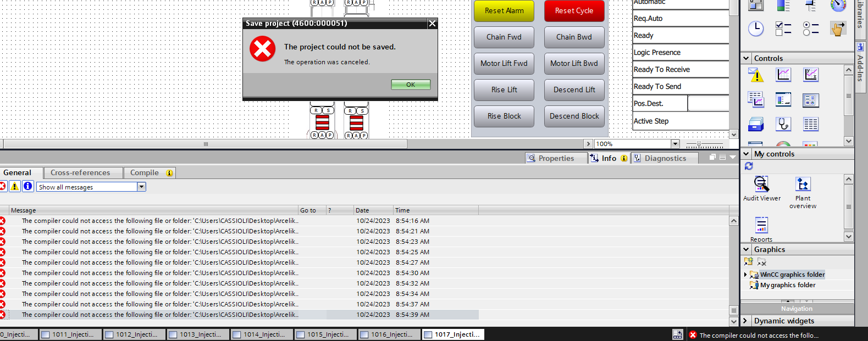Switch to the 1013_Injecti... editor tab

pyautogui.click(x=197, y=334)
